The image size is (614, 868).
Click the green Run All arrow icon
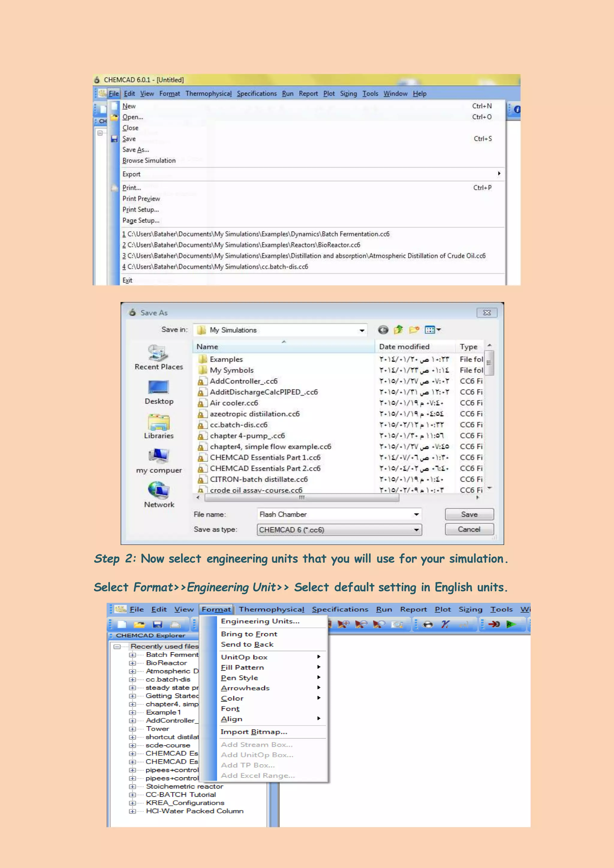(x=511, y=624)
